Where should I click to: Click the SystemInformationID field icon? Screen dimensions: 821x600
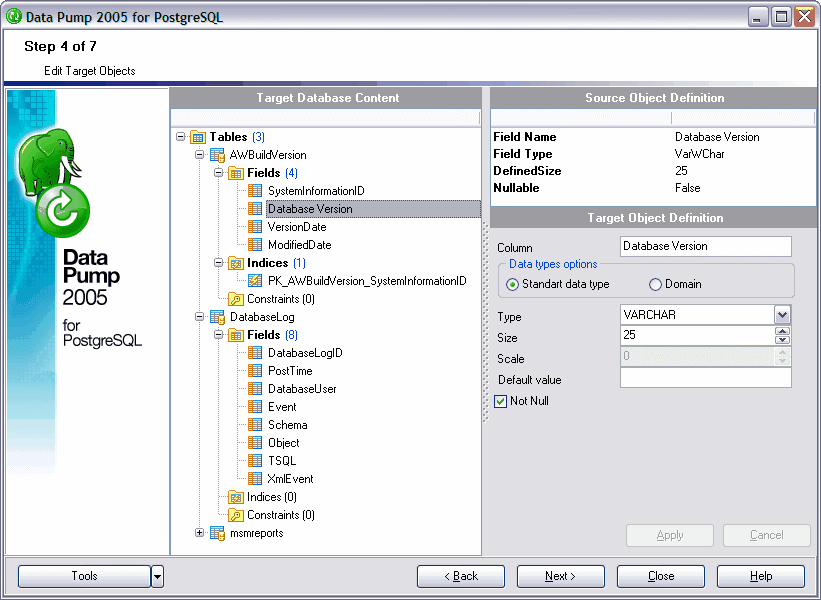(255, 191)
